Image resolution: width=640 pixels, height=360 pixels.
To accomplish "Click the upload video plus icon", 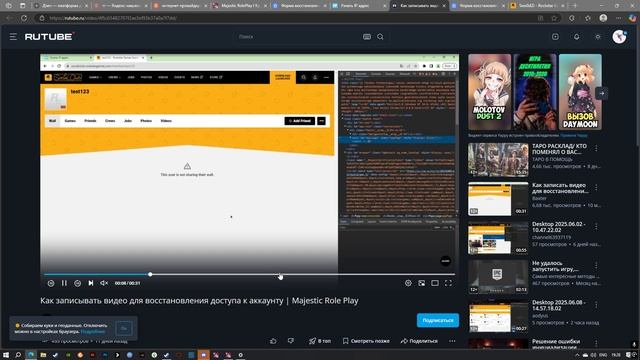I will click(555, 37).
